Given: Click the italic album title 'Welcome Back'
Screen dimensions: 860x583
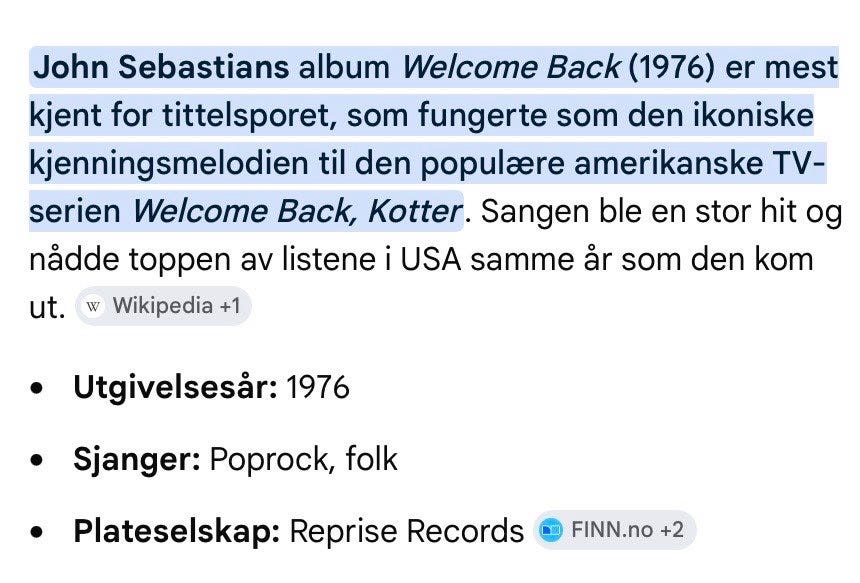Looking at the screenshot, I should [511, 67].
